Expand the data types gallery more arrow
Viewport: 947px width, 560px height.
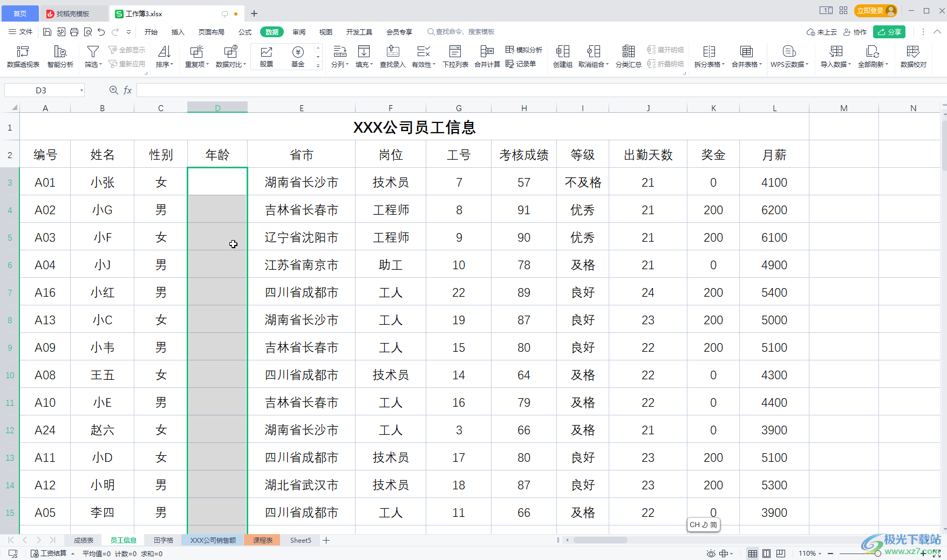[318, 66]
